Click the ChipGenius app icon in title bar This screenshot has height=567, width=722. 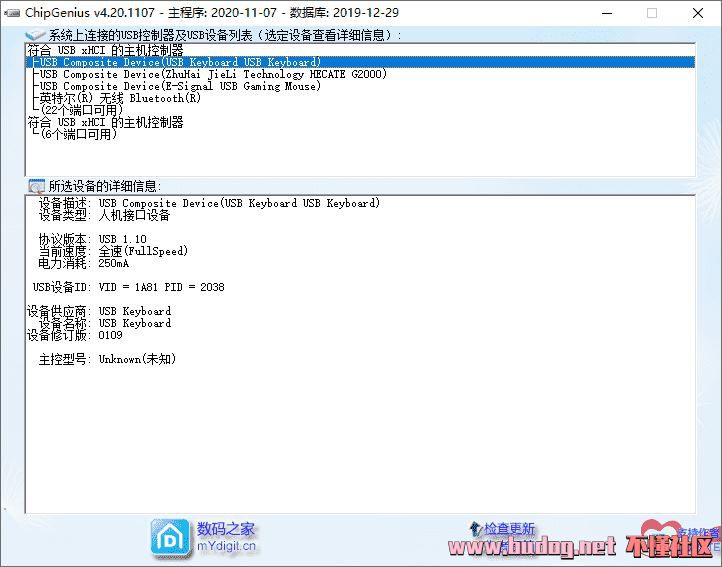(x=12, y=13)
